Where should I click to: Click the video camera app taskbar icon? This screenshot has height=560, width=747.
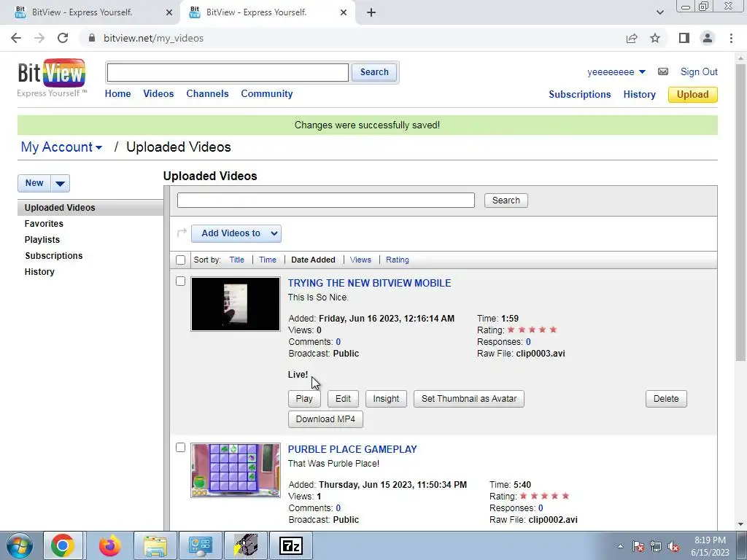coord(246,545)
